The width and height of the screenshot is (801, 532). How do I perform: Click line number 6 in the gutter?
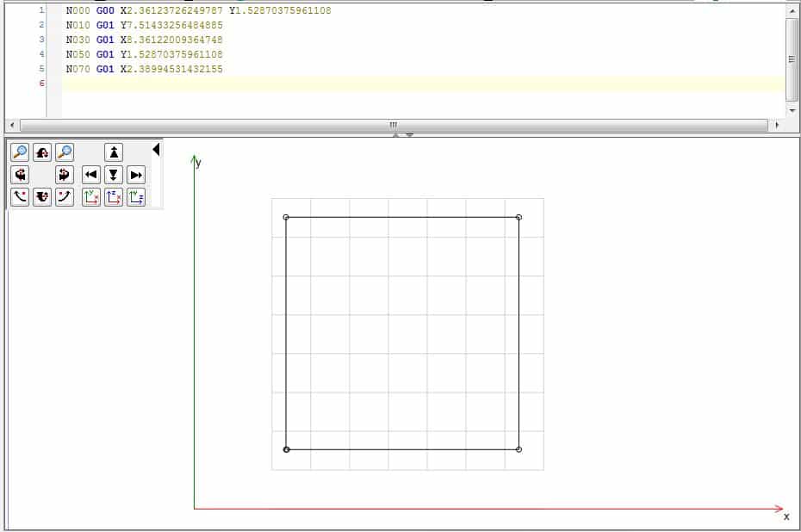42,84
